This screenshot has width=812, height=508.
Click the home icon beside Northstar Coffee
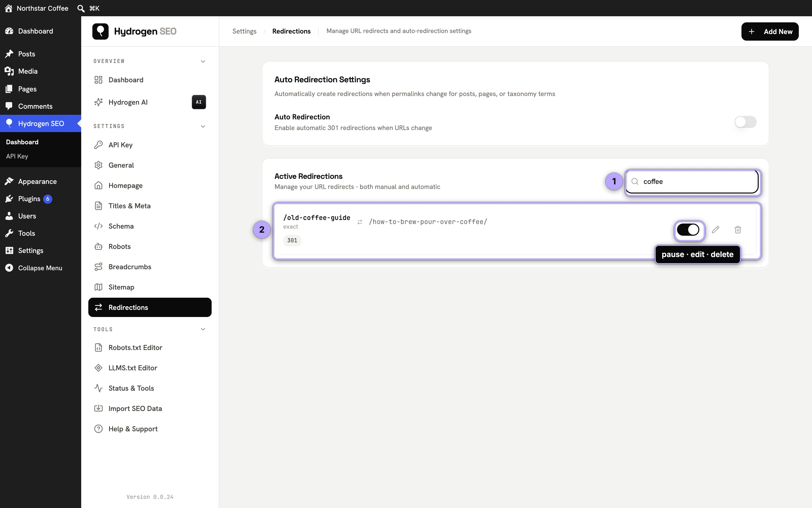pyautogui.click(x=9, y=8)
